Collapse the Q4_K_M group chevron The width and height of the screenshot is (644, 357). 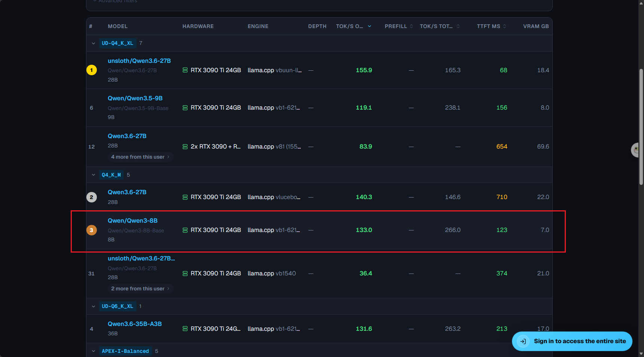click(93, 175)
